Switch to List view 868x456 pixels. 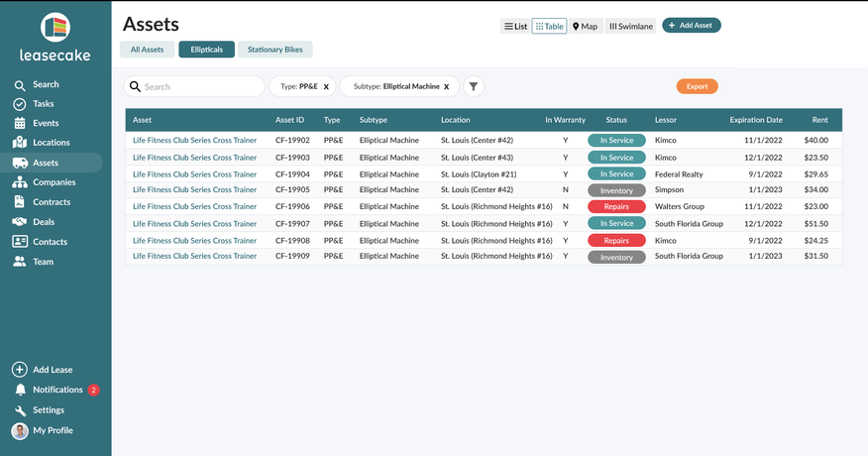point(515,27)
